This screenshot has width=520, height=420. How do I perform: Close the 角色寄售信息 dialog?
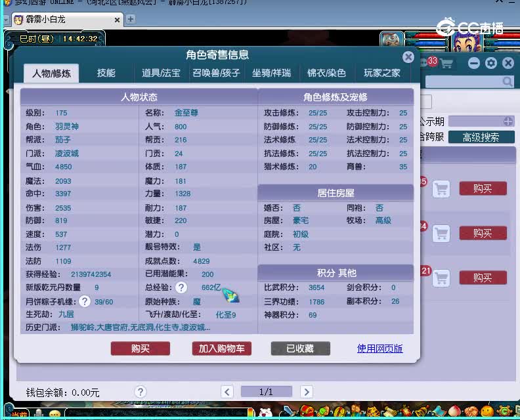(408, 57)
